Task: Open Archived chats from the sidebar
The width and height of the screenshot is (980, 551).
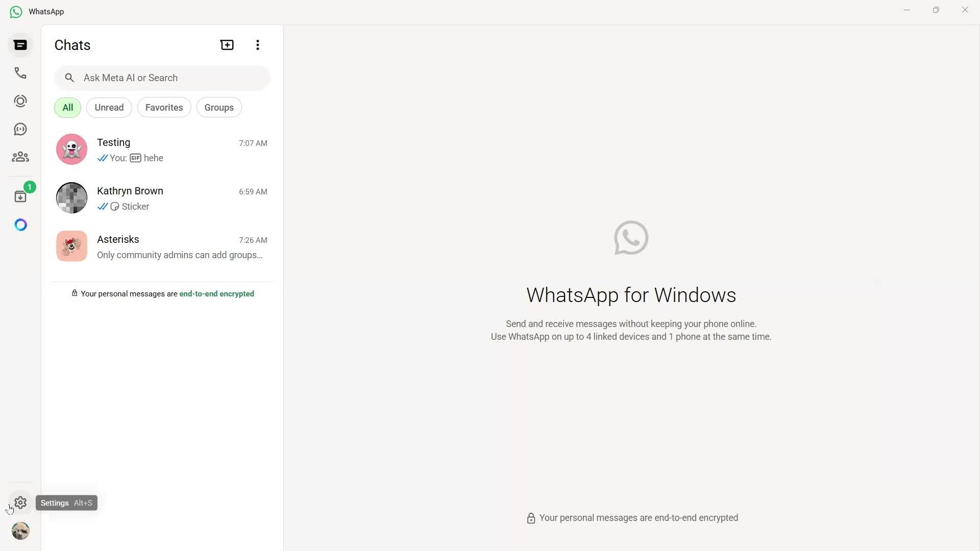Action: coord(20,196)
